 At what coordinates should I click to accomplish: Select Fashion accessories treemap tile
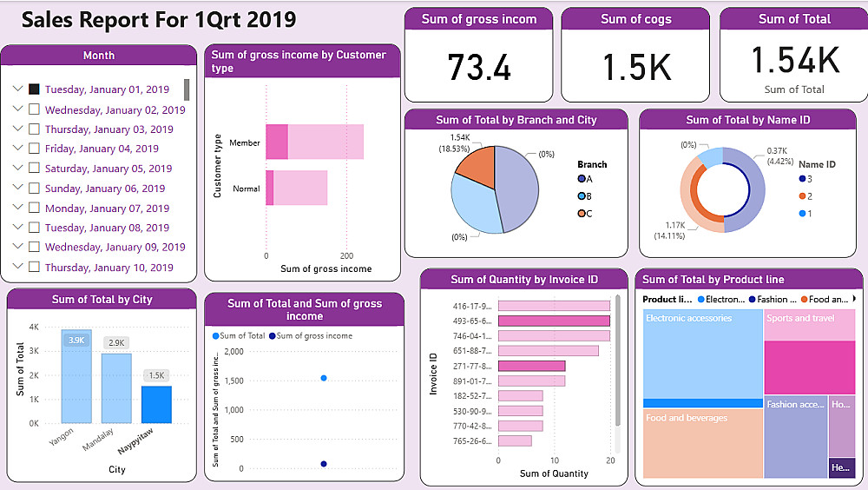(x=795, y=437)
